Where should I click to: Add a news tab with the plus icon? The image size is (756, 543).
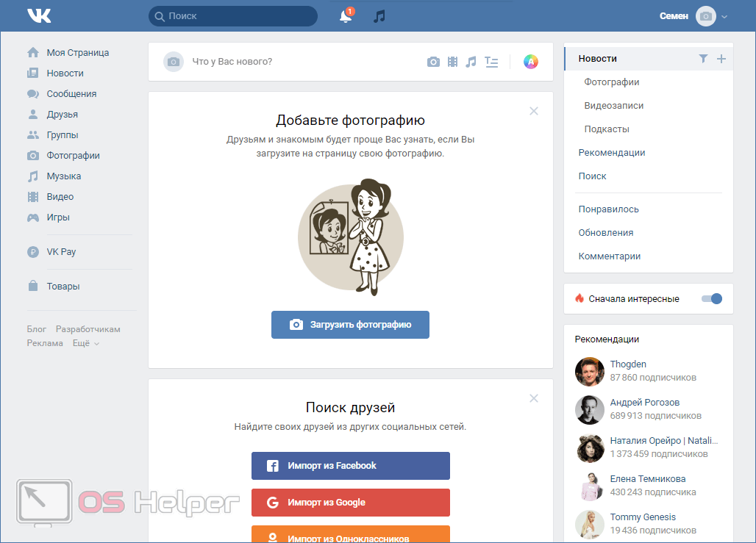click(x=721, y=59)
